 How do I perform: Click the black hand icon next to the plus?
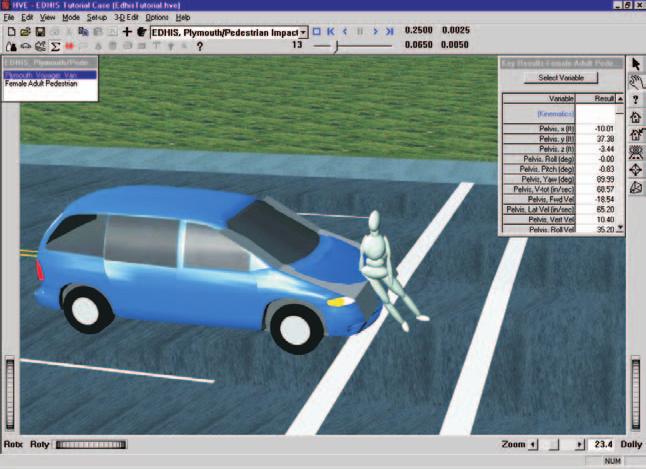(141, 32)
